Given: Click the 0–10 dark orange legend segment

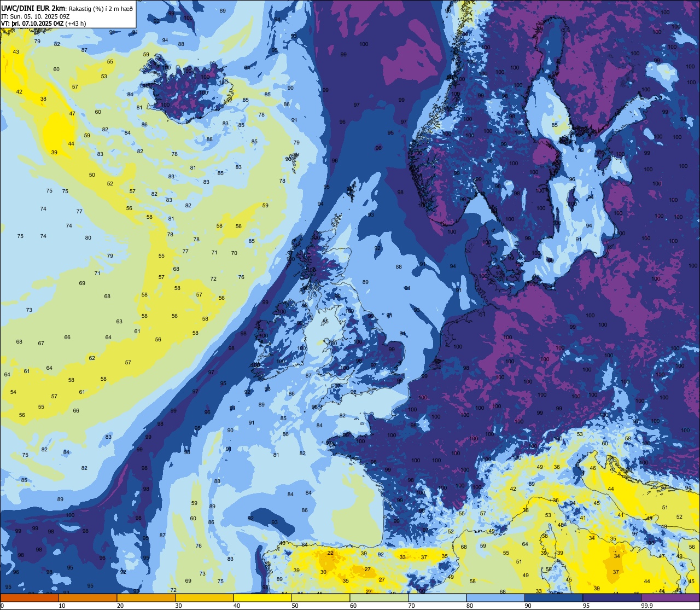Looking at the screenshot, I should [x=30, y=598].
